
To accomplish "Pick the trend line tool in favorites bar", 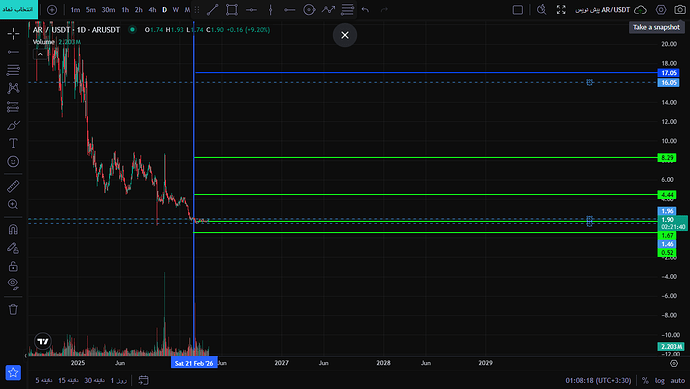I will coord(213,10).
